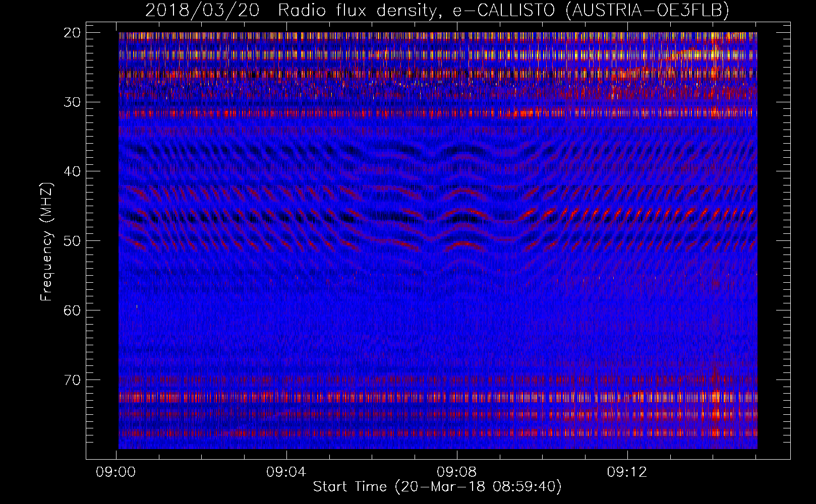The height and width of the screenshot is (504, 816).
Task: Click the 'Start Time (20-Mar-18 08:59:40)' axis label
Action: click(x=437, y=487)
